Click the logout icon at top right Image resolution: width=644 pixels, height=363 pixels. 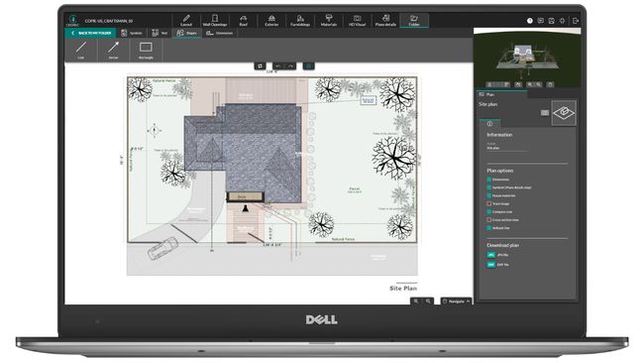pos(576,21)
